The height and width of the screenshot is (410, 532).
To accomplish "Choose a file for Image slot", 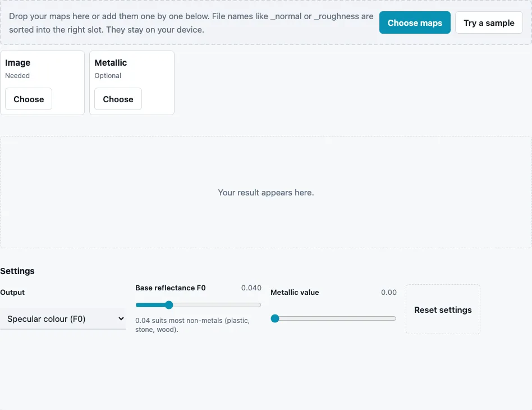I will tap(29, 99).
